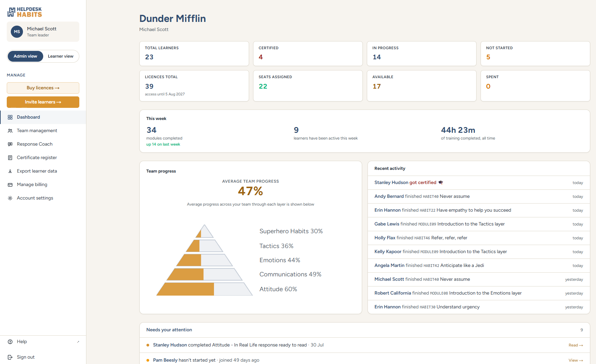Open the Certificate register
596x364 pixels.
click(43, 158)
